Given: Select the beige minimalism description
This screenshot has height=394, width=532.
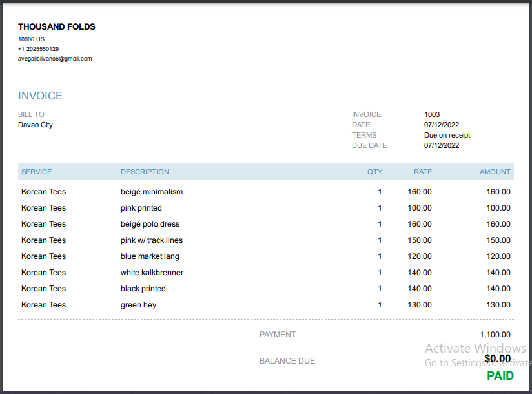Looking at the screenshot, I should [152, 192].
